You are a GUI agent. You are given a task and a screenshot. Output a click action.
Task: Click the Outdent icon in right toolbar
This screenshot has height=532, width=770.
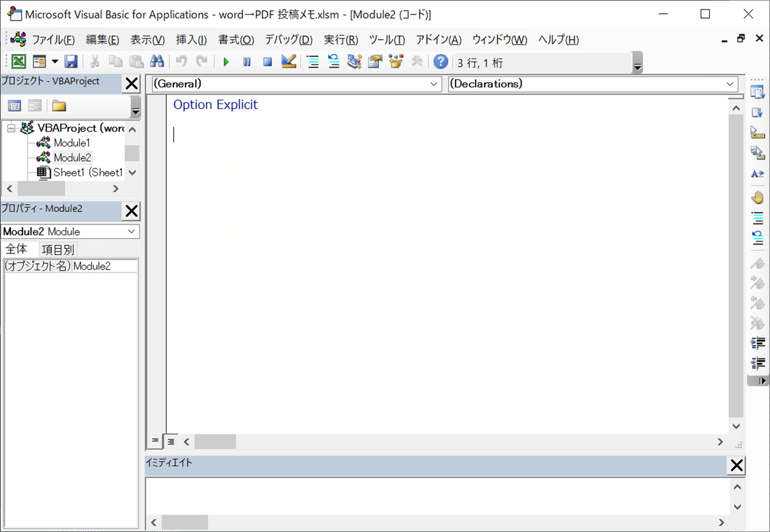pyautogui.click(x=758, y=363)
